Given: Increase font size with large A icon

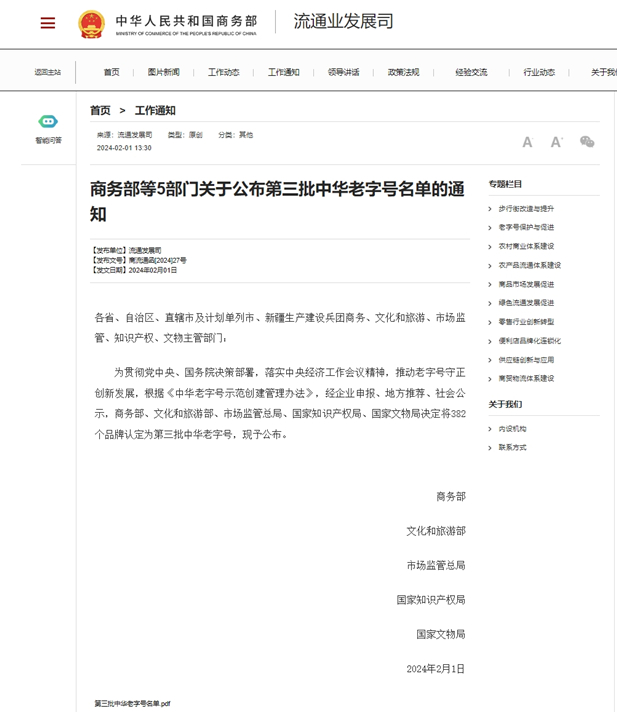Looking at the screenshot, I should point(556,142).
